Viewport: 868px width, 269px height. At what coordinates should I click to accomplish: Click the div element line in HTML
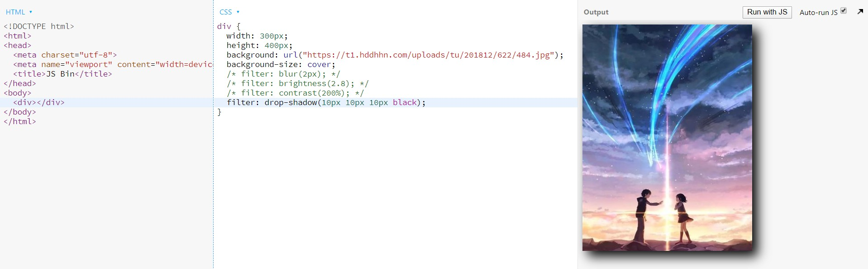[39, 102]
